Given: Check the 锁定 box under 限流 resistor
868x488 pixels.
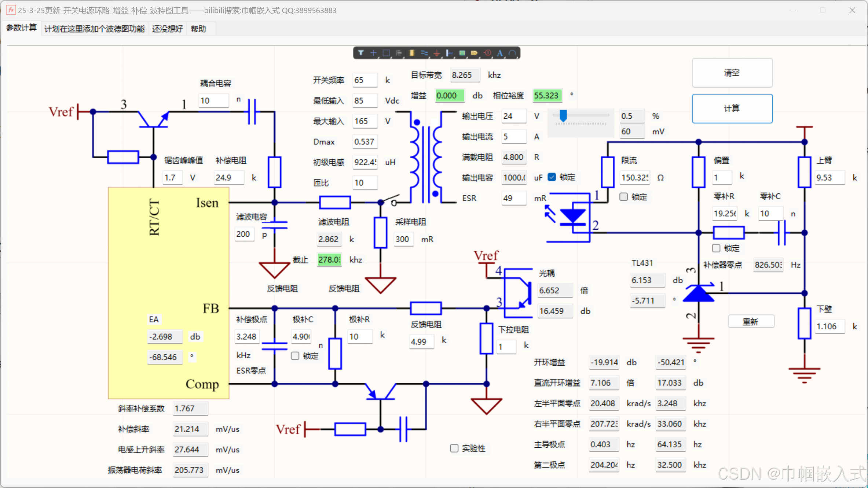Looking at the screenshot, I should (624, 197).
